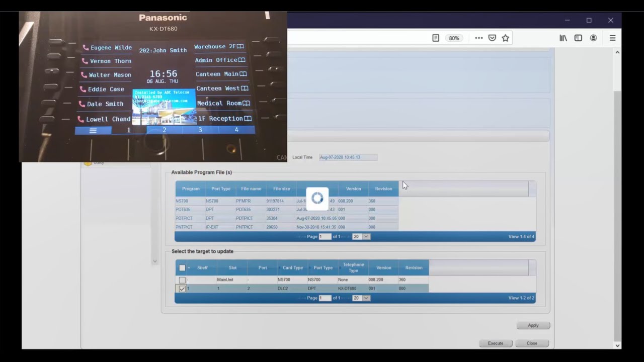The image size is (644, 362).
Task: Click the KX-DT680 telephone type cell
Action: (x=347, y=289)
